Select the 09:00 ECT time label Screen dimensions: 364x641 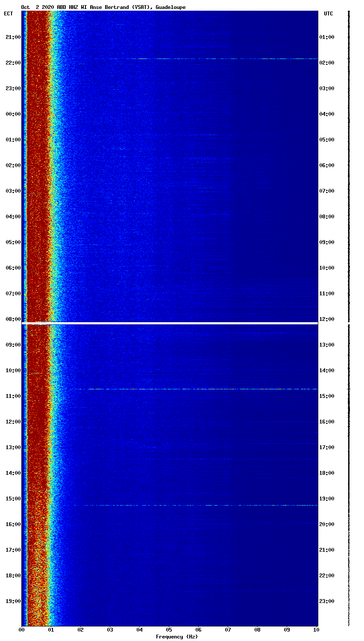point(13,345)
